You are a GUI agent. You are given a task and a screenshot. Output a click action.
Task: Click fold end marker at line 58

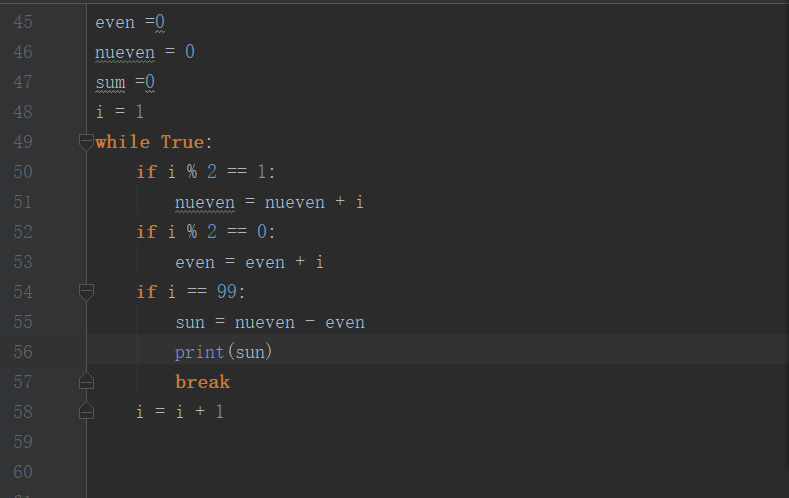pos(86,411)
